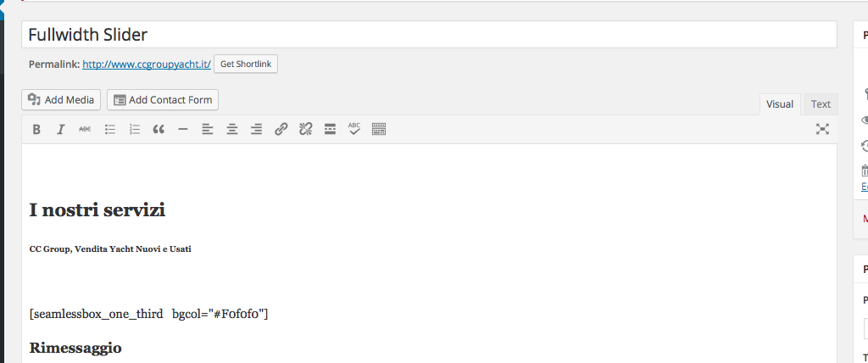Insert a horizontal line
This screenshot has height=363, width=868.
[x=183, y=130]
